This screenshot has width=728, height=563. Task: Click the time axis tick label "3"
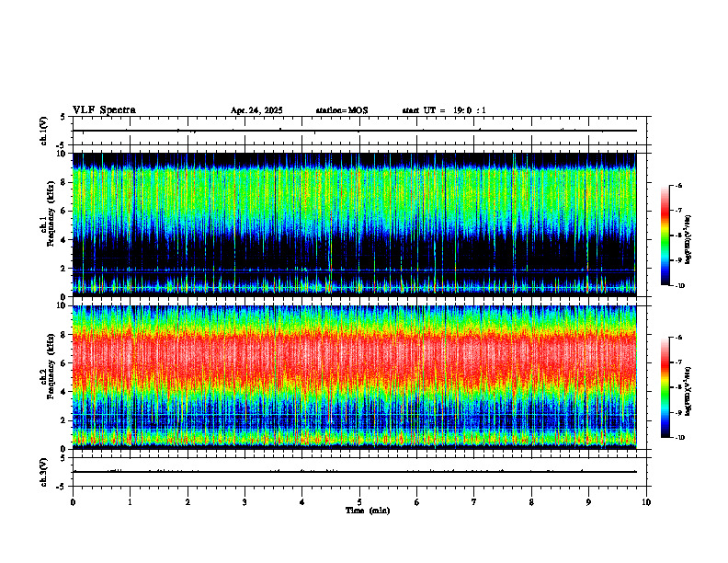pos(245,502)
